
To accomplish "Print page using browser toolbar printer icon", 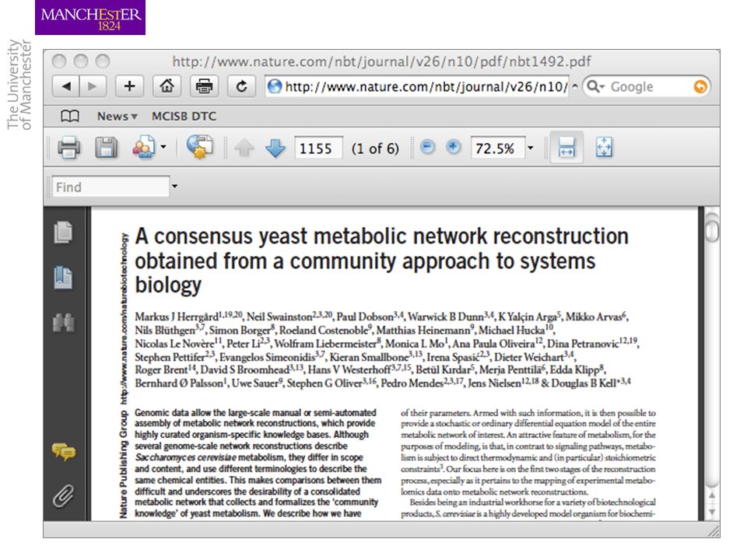I will tap(204, 86).
